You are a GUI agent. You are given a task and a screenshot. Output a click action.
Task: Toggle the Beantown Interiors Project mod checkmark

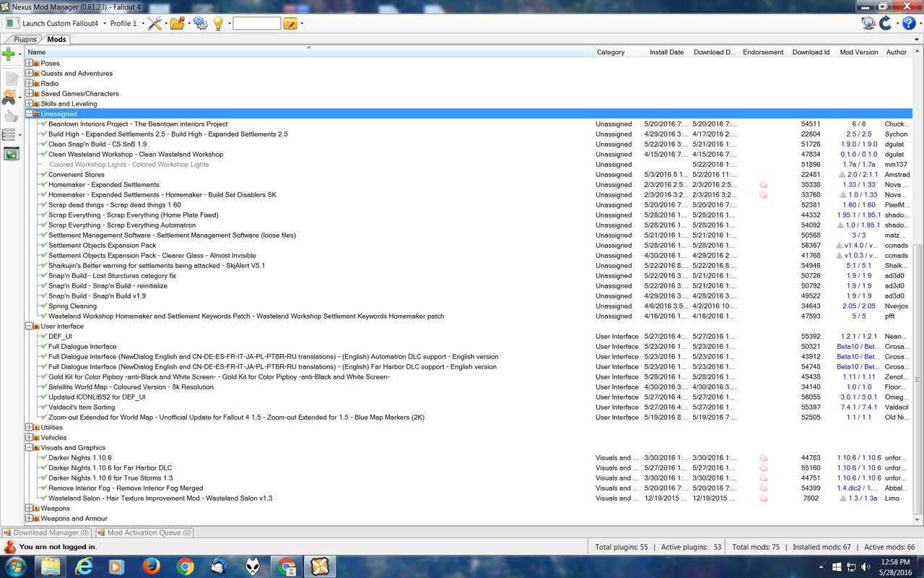(x=44, y=124)
